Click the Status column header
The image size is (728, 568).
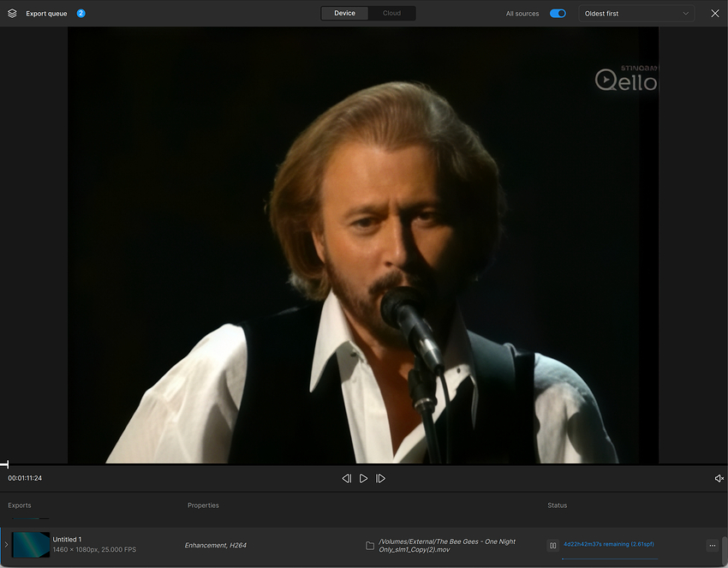click(558, 505)
